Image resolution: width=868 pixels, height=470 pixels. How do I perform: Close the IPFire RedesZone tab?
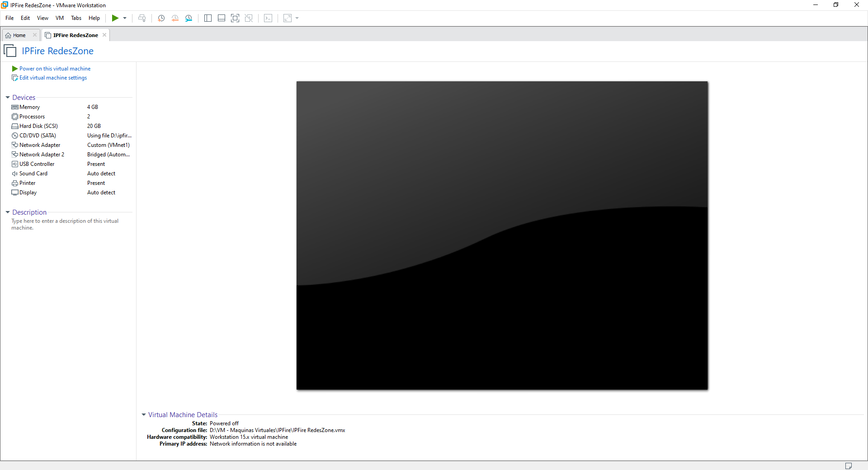pos(104,35)
